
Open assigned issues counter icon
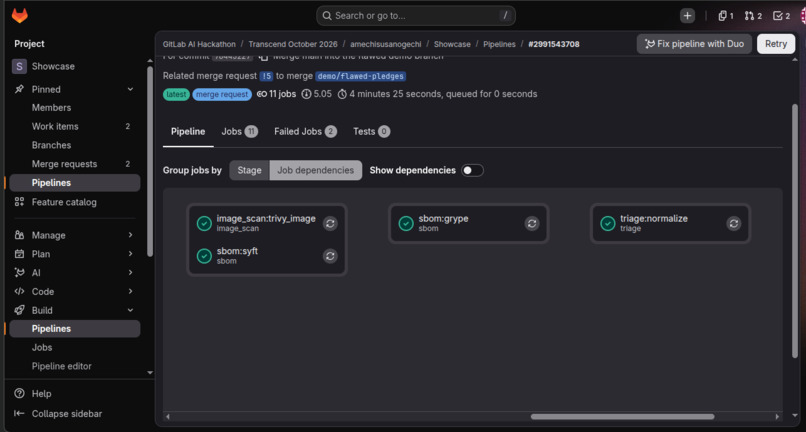click(x=726, y=16)
